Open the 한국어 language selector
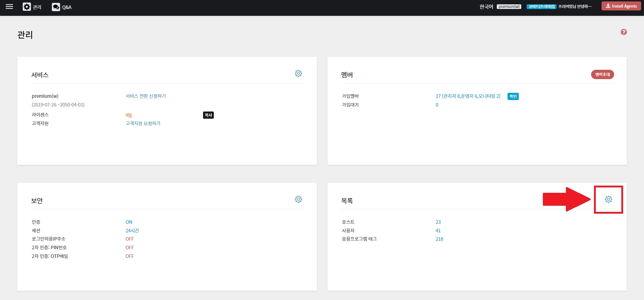644x300 pixels. (486, 7)
